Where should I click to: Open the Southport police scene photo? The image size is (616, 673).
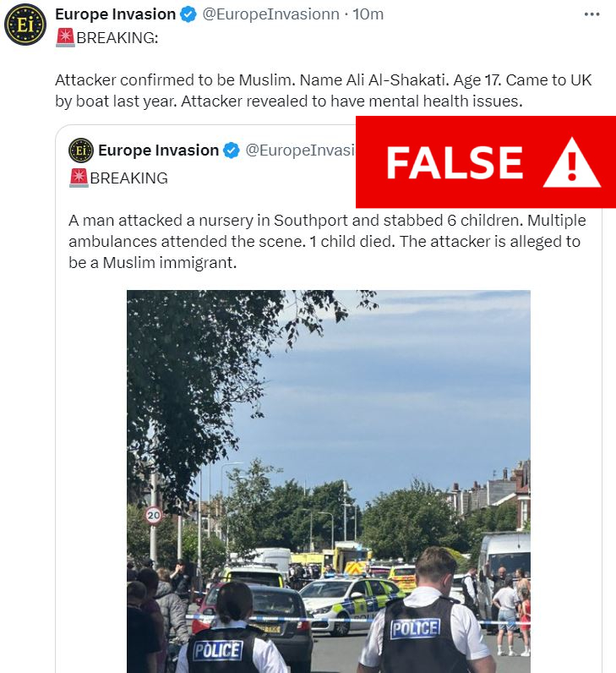[x=329, y=482]
